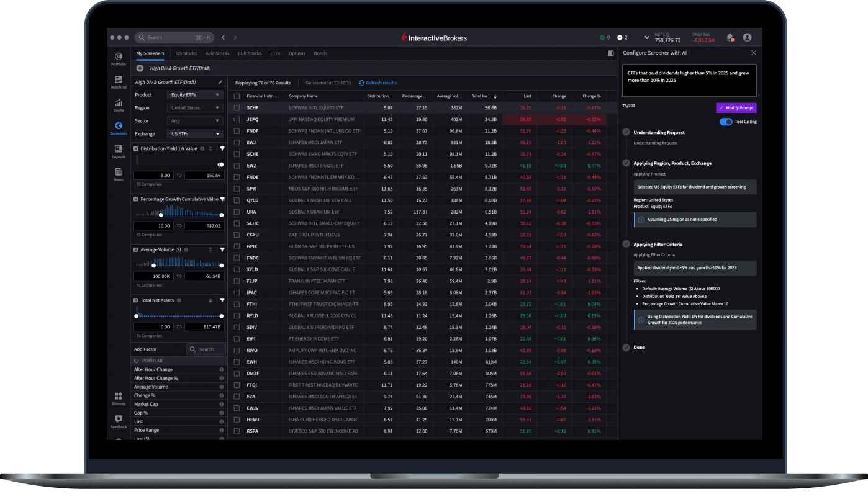Edit screener name with pencil icon

click(x=220, y=82)
